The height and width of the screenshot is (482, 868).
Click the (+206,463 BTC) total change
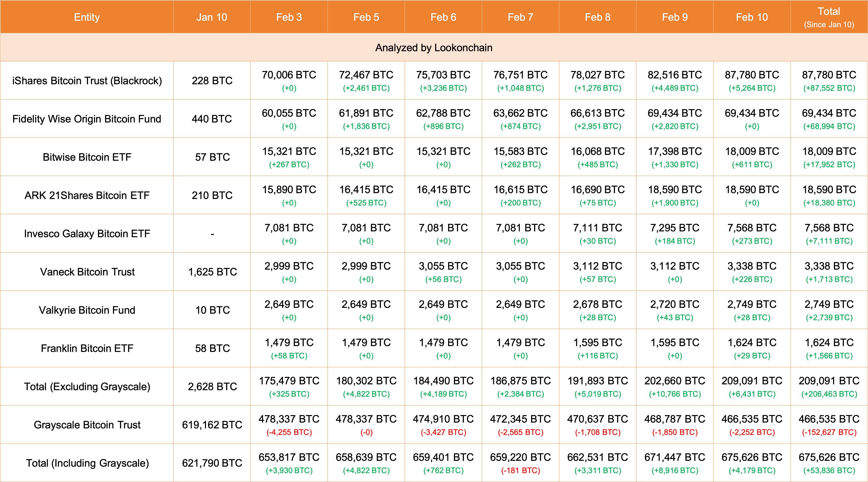tap(829, 394)
